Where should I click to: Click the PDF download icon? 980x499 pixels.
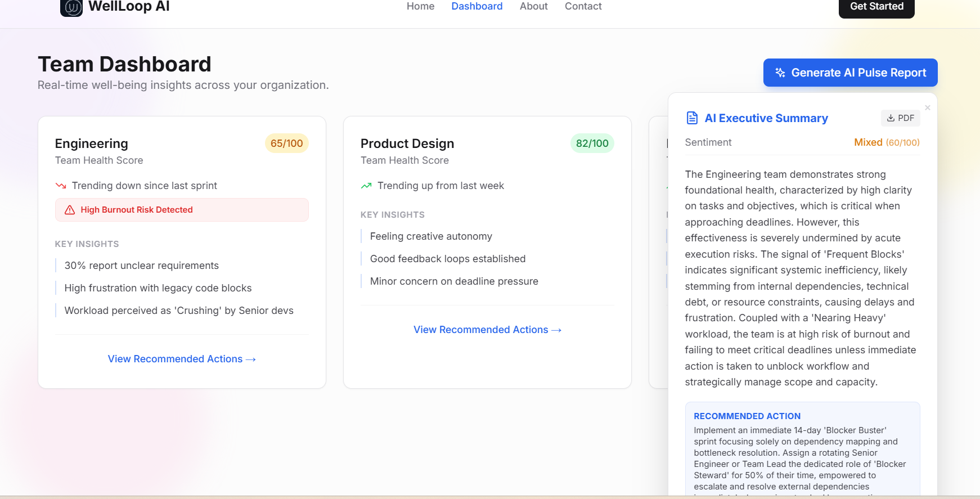click(891, 118)
